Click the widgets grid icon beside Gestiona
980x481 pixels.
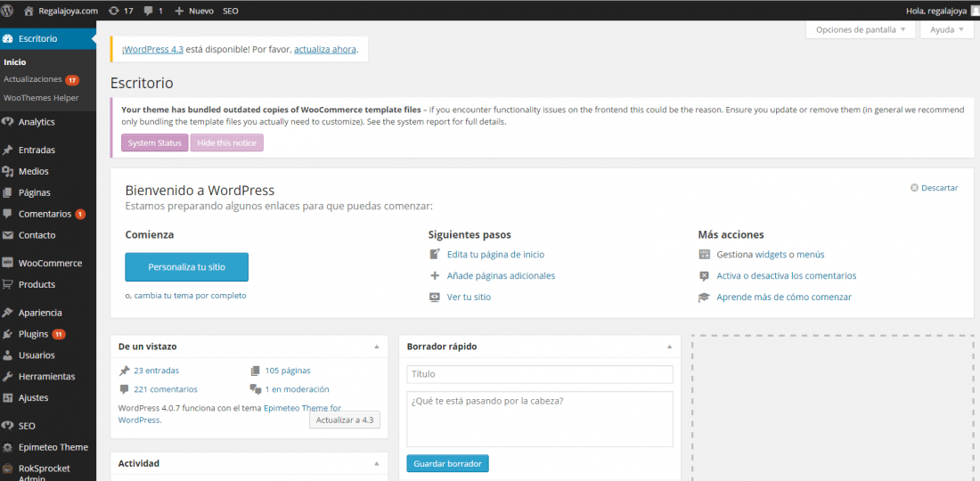705,254
